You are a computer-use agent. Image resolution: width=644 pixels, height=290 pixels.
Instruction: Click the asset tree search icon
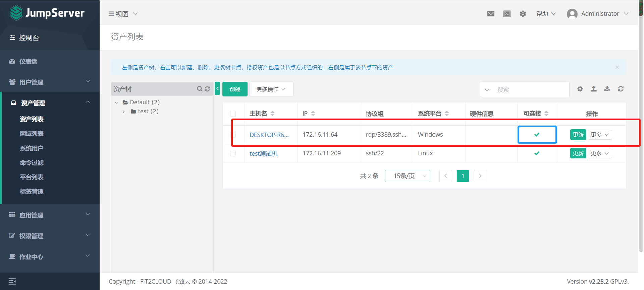coord(200,89)
